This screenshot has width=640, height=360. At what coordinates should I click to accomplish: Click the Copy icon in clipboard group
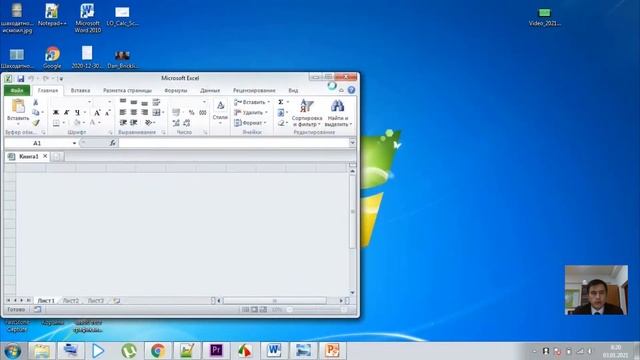36,112
